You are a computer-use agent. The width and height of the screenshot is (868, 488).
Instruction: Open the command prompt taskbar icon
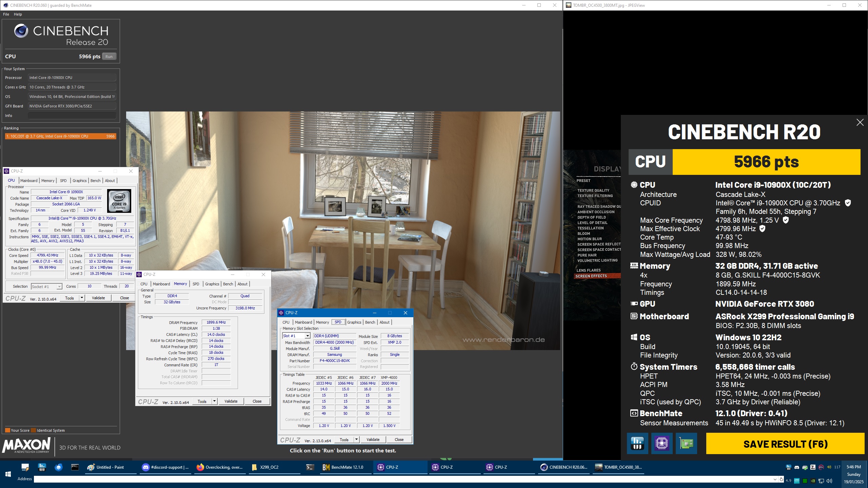point(75,467)
